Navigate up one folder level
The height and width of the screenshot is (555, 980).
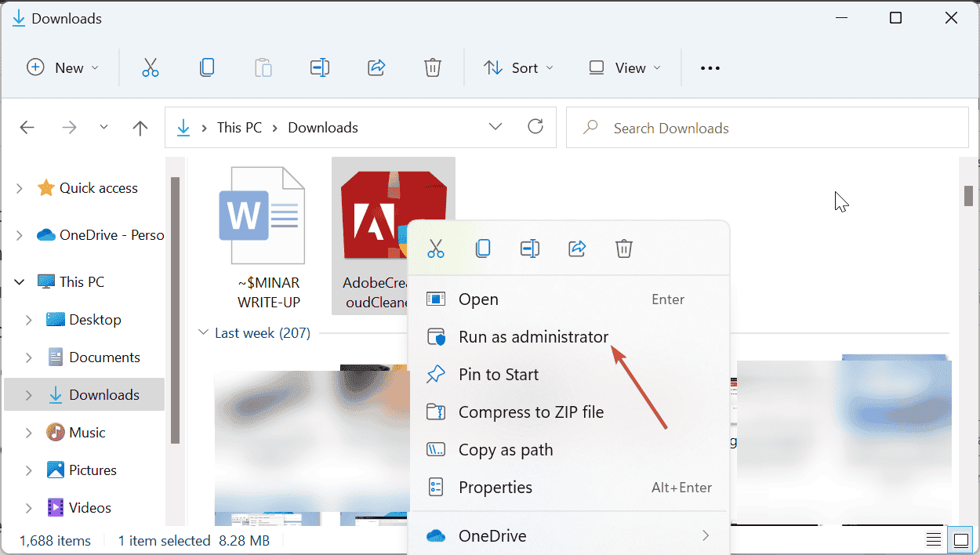(140, 127)
